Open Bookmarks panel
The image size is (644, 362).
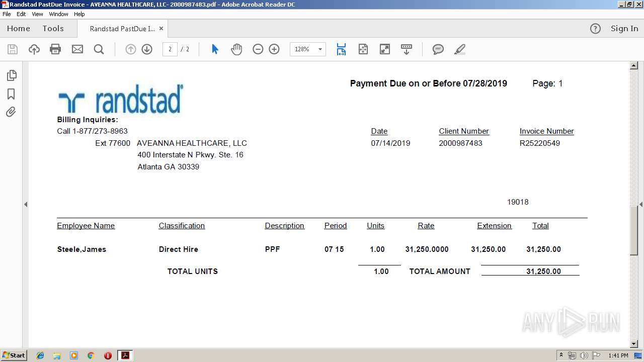(11, 94)
